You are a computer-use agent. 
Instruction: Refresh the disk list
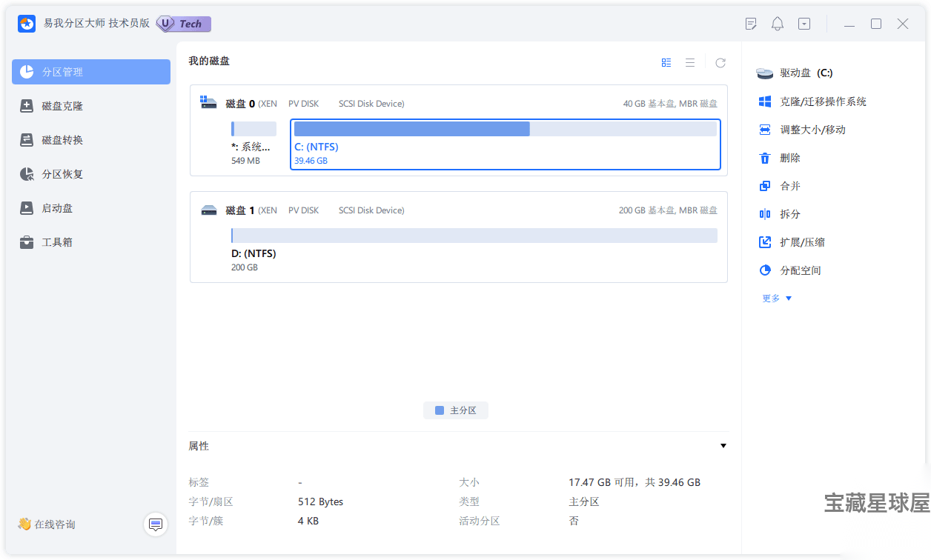pos(720,63)
